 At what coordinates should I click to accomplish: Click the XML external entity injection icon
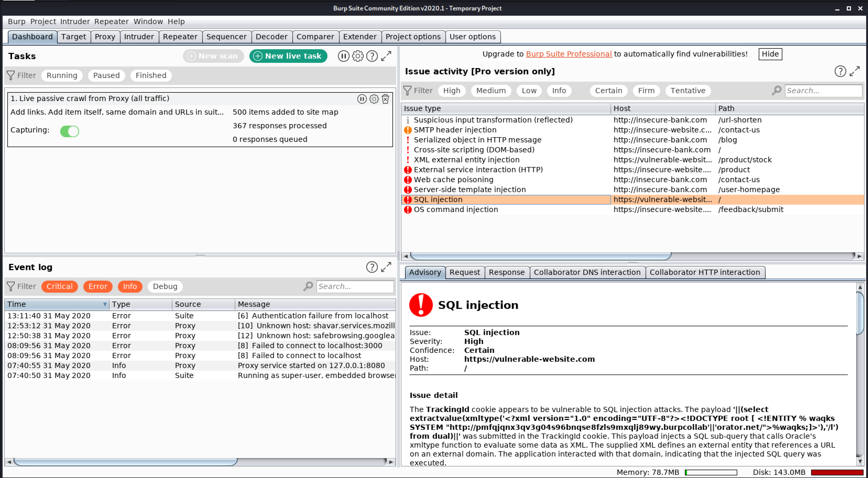pyautogui.click(x=408, y=160)
